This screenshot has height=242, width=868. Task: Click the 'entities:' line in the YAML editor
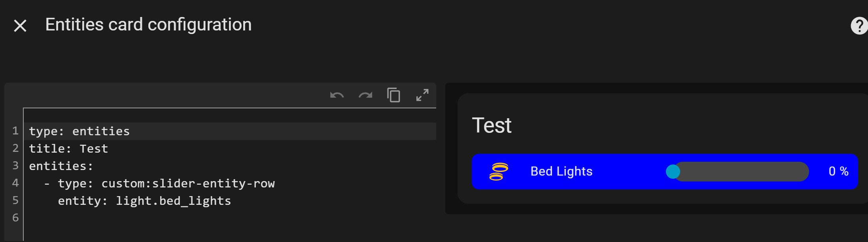pos(61,166)
